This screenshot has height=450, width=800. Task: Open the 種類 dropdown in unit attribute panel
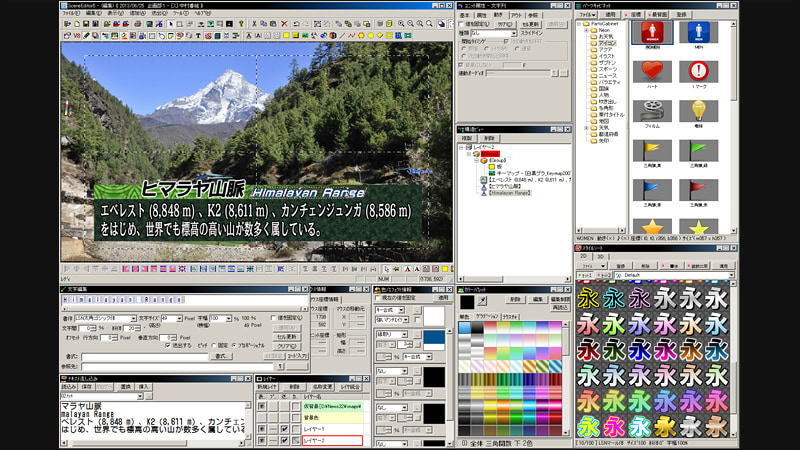(x=513, y=33)
